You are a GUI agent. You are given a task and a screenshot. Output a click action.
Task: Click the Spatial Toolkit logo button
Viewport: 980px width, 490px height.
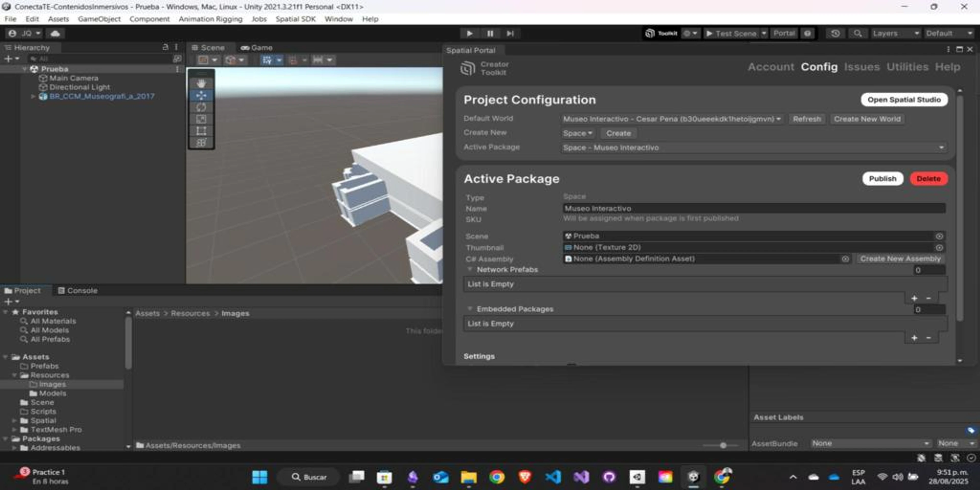coord(661,33)
